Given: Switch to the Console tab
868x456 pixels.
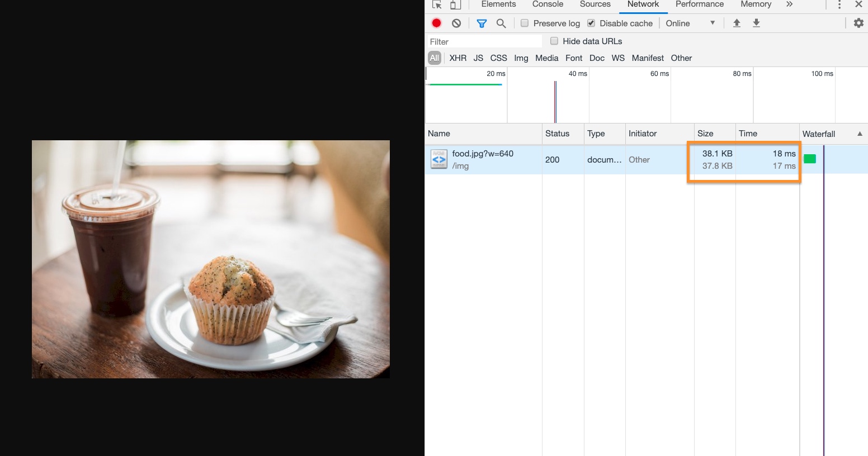Looking at the screenshot, I should pos(548,4).
